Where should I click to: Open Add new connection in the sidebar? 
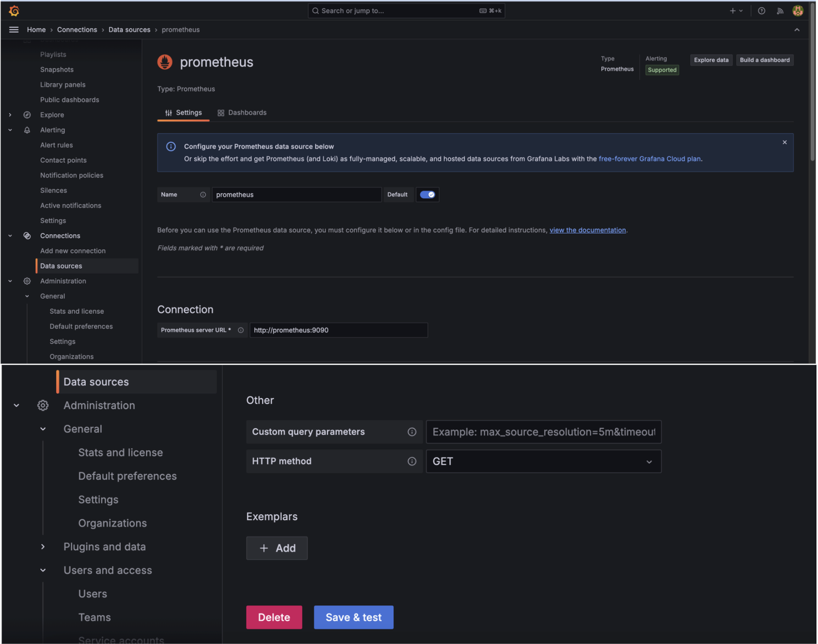point(73,251)
